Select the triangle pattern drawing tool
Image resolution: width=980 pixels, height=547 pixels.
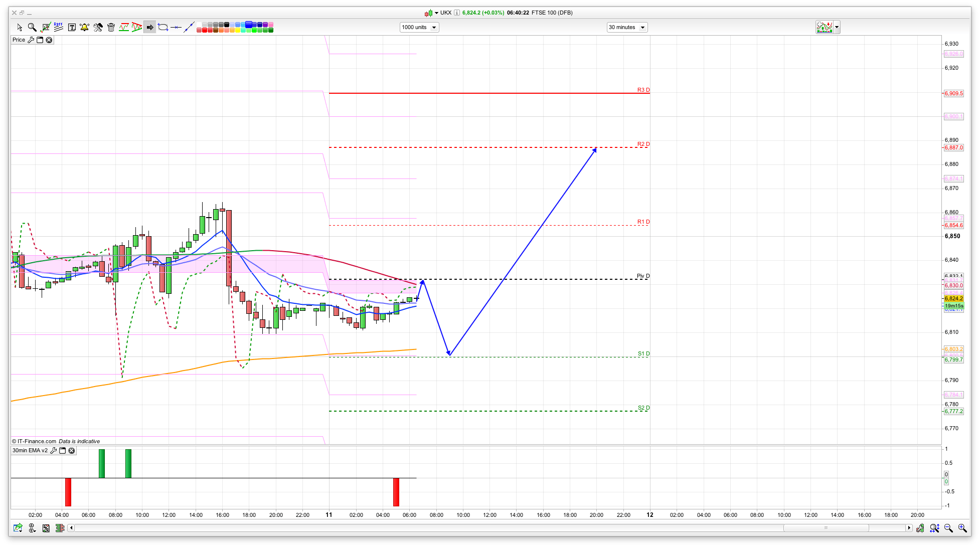pos(137,27)
